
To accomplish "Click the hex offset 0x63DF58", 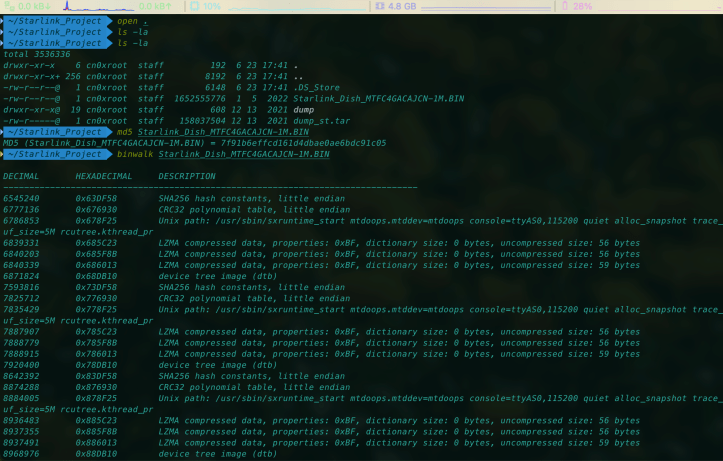I will [x=96, y=199].
